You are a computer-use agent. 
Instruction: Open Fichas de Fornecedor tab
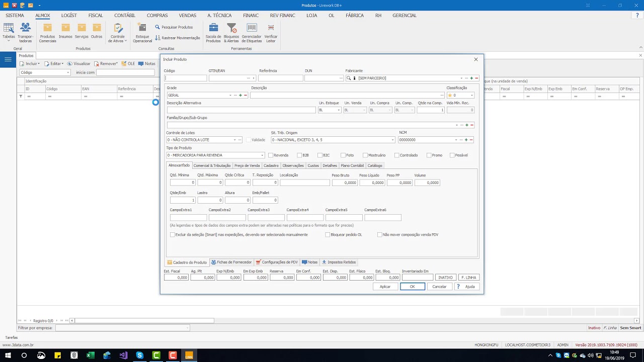[231, 262]
